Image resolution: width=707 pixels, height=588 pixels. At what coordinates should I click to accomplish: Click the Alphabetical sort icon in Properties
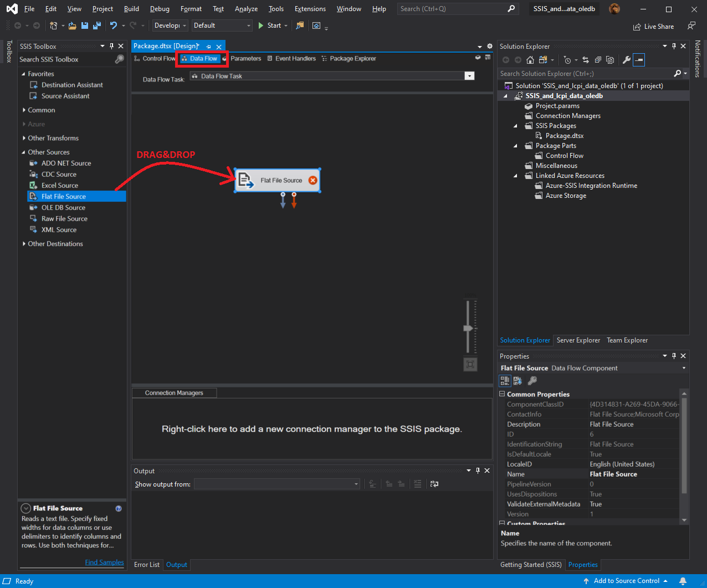(518, 381)
